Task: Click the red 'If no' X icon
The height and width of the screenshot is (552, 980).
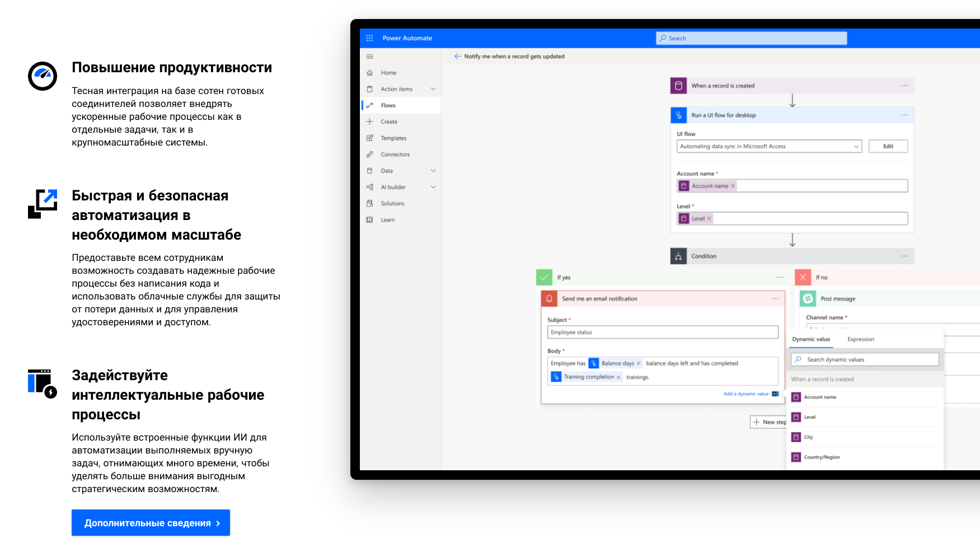Action: click(803, 277)
